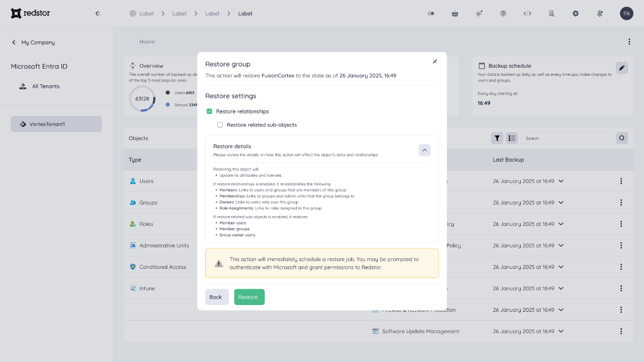Click the Last Backup column header

(x=508, y=160)
